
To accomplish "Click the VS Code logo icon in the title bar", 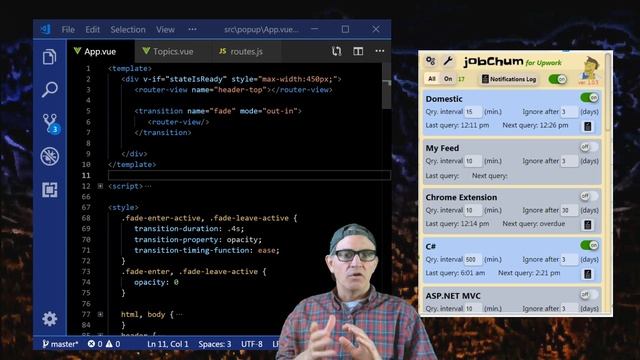I will coord(45,29).
